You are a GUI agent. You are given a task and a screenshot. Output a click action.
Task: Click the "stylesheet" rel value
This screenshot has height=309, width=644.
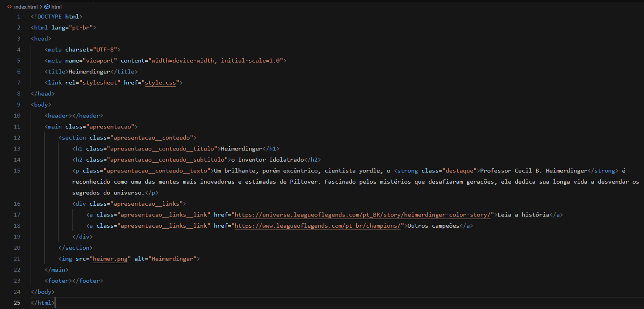[x=100, y=83]
